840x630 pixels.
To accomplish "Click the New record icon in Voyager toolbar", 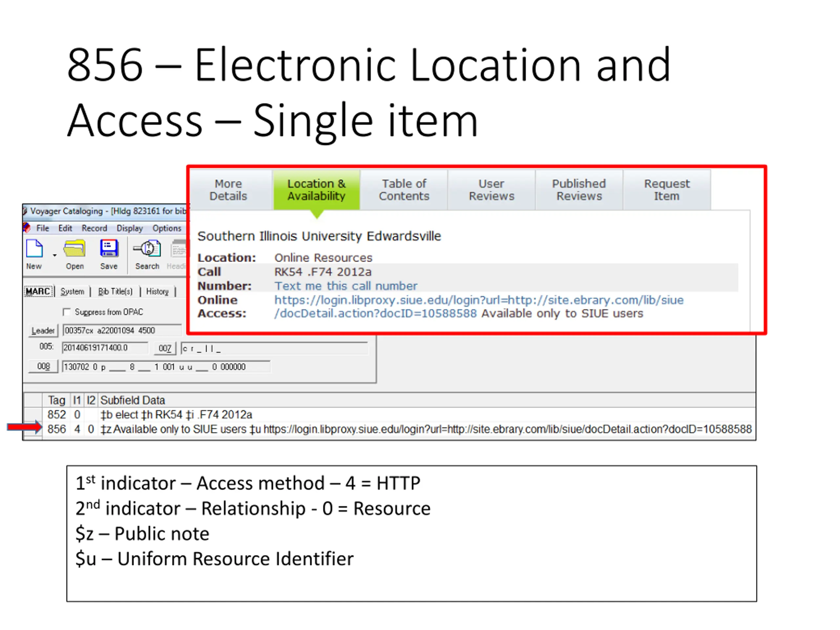I will [34, 249].
